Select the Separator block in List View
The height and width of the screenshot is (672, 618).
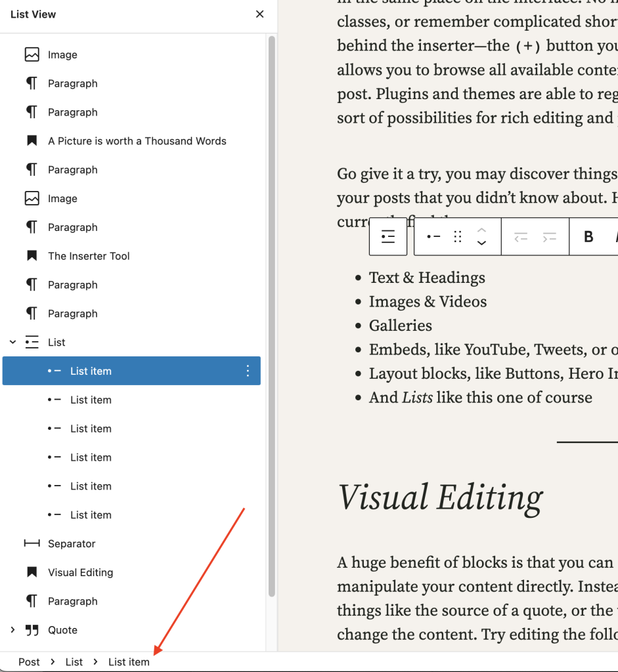point(72,543)
